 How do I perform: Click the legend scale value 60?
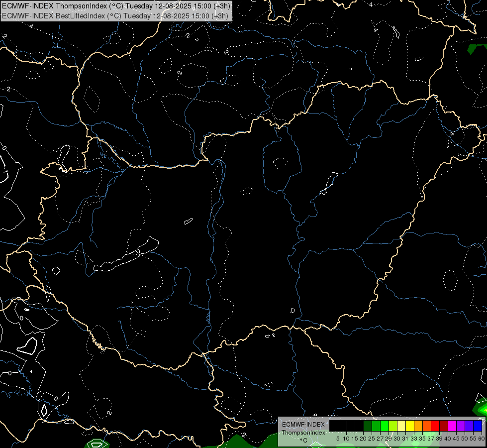(481, 439)
